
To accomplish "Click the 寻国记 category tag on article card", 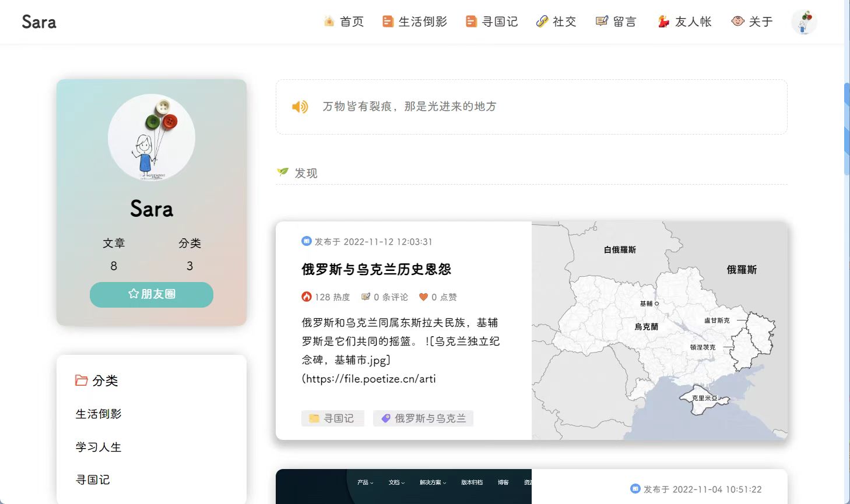I will pyautogui.click(x=332, y=418).
